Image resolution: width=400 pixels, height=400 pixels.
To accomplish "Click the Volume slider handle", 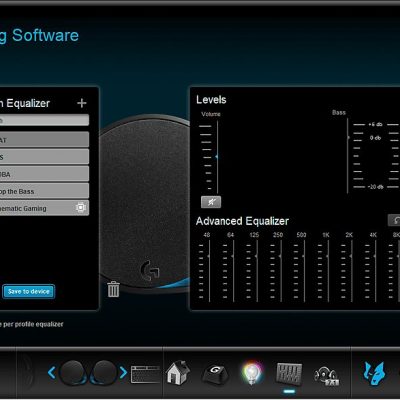I will pos(217,156).
